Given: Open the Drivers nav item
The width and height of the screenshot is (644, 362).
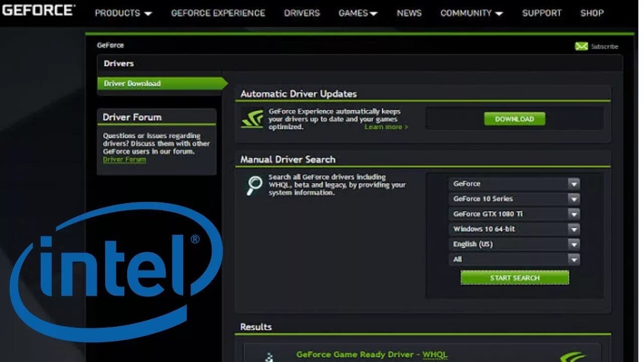Looking at the screenshot, I should (302, 13).
